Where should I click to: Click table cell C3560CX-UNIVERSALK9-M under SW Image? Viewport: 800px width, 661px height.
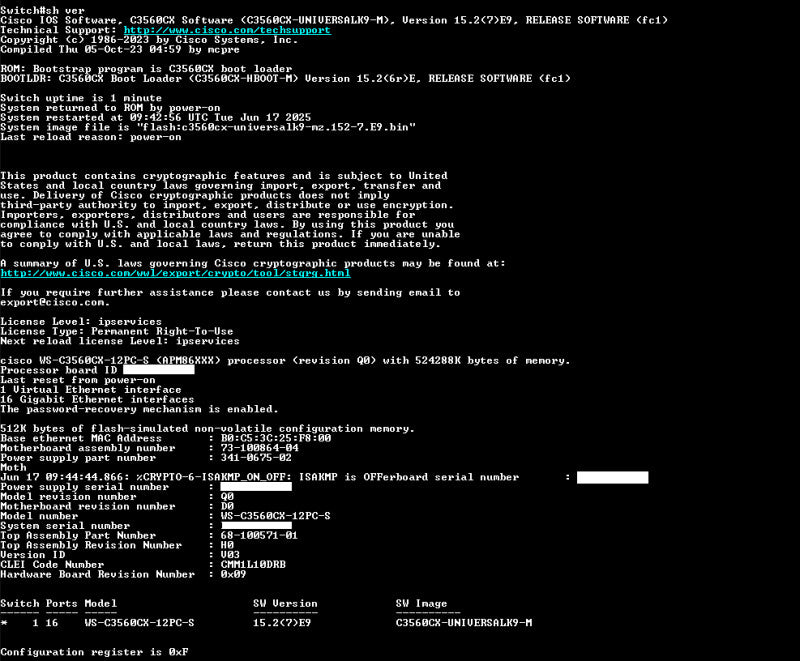[x=464, y=623]
